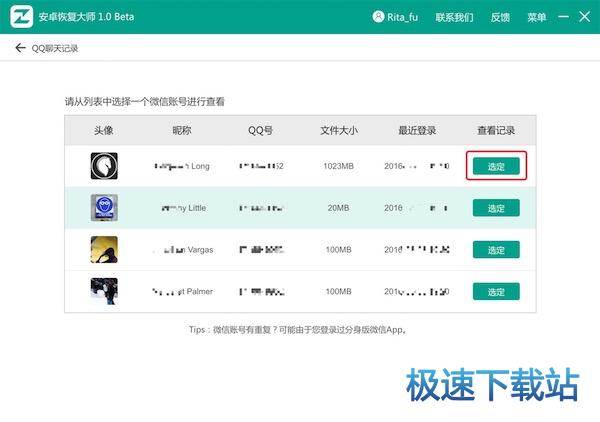Click the 查看记录 column header

pos(496,130)
